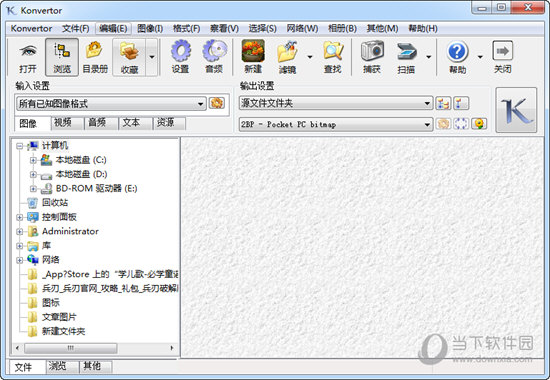Expand the 网络 network node
550x380 pixels.
pyautogui.click(x=20, y=260)
